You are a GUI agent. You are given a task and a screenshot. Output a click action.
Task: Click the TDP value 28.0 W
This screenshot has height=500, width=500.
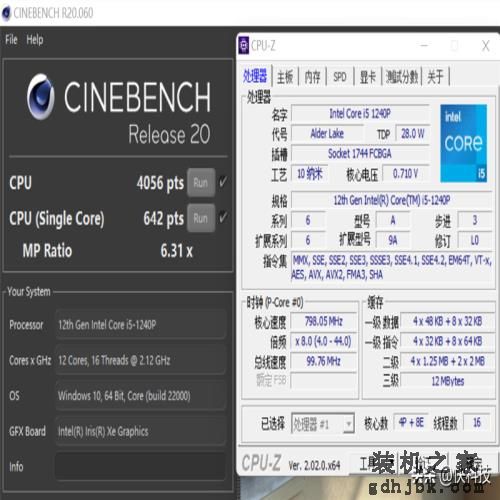pyautogui.click(x=413, y=134)
